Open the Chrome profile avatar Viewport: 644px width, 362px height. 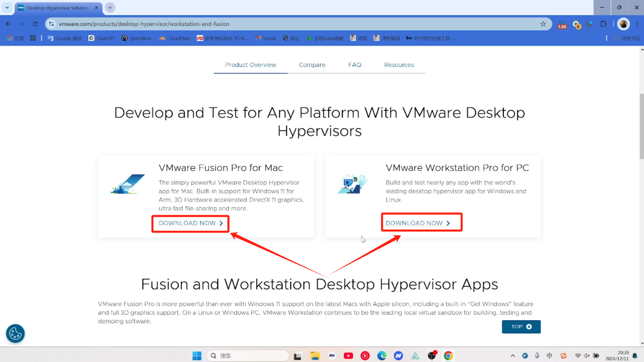[x=623, y=24]
